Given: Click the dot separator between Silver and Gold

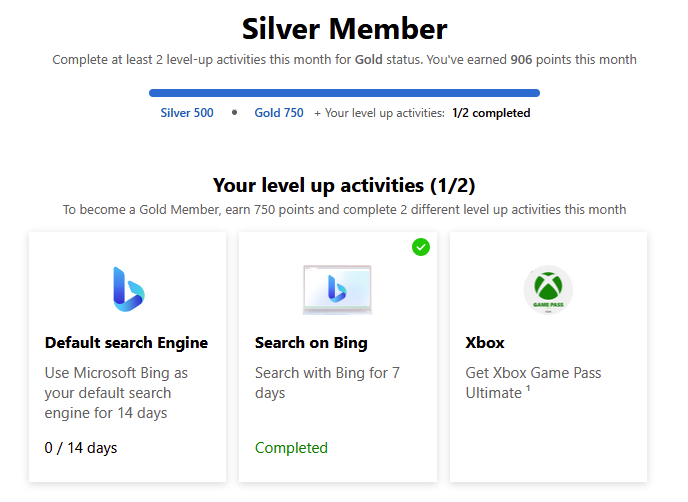Looking at the screenshot, I should click(234, 113).
